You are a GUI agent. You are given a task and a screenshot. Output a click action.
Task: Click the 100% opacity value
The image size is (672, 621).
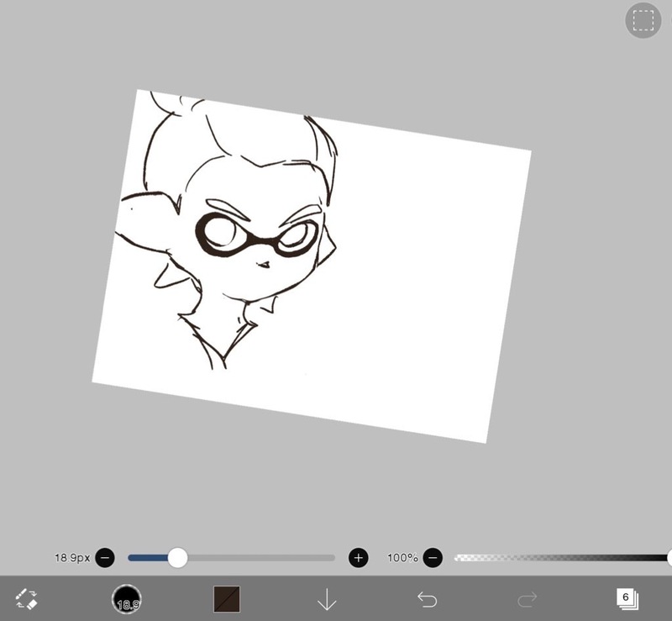402,557
